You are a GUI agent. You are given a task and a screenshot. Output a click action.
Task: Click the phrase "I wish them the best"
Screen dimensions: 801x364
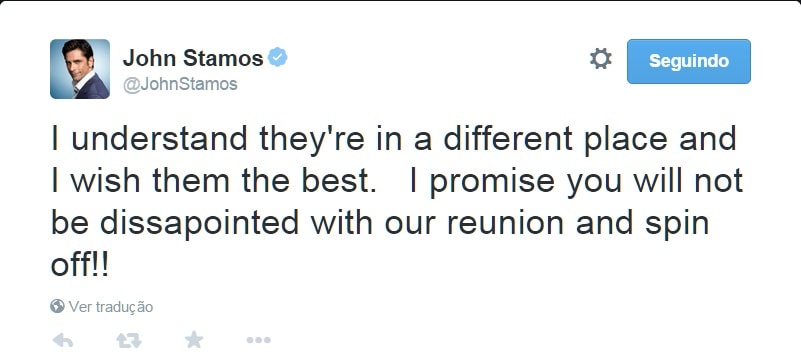pyautogui.click(x=213, y=181)
